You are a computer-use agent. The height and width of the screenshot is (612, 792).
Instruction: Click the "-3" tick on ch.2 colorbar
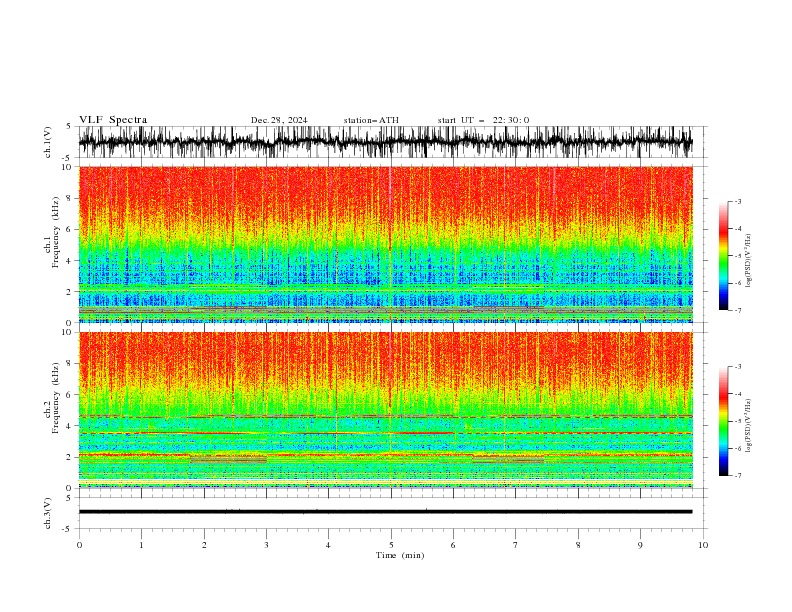[x=738, y=367]
